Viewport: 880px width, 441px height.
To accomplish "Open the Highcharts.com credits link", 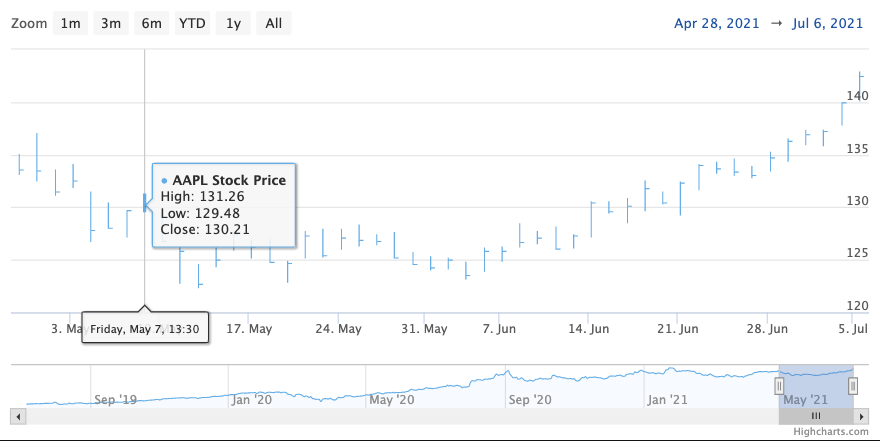I will 830,432.
